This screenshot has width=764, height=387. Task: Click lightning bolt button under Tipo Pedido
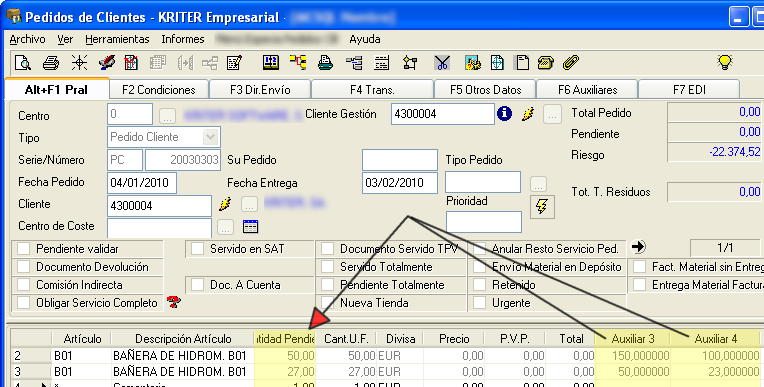coord(542,206)
